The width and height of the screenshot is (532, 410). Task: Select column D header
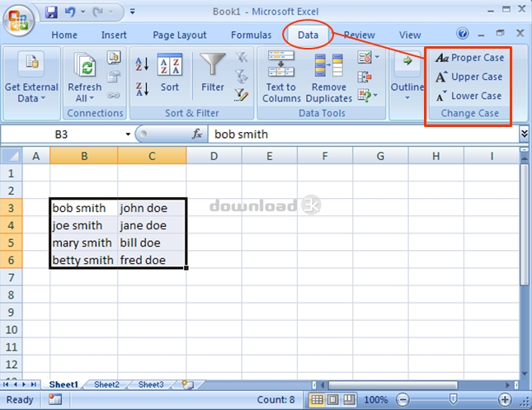click(x=214, y=156)
